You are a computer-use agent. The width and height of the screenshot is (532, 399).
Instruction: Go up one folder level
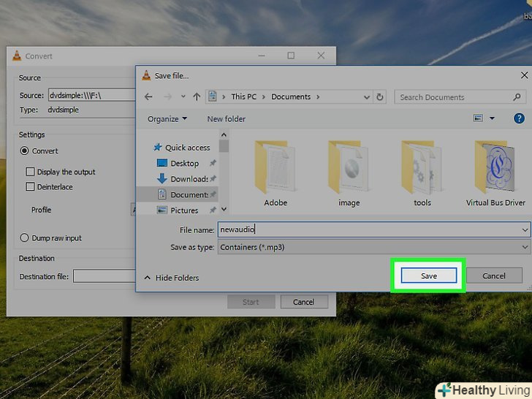(x=197, y=97)
